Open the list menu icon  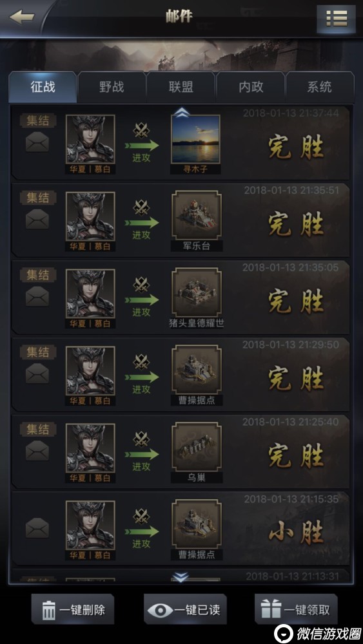pyautogui.click(x=337, y=19)
